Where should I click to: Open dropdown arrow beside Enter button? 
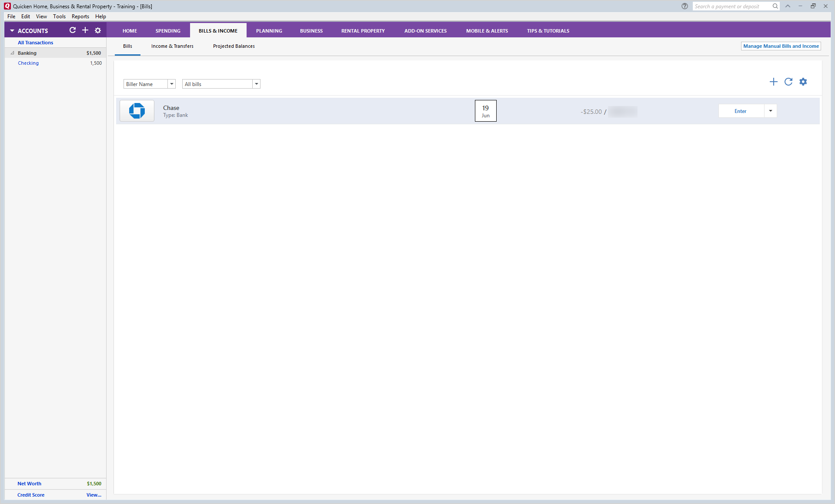coord(770,111)
